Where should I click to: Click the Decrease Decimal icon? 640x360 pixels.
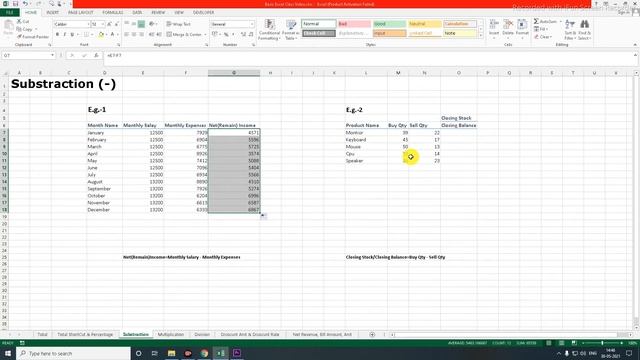[251, 35]
